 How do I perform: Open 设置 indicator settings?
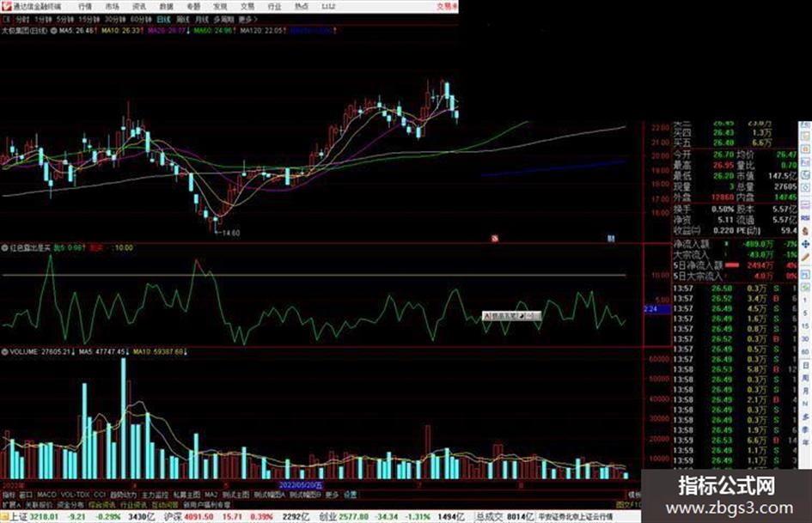350,495
